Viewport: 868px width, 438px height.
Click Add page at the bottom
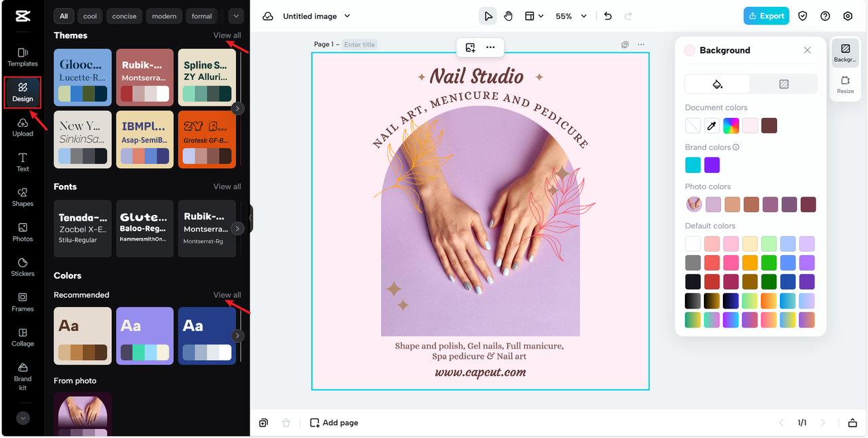[334, 423]
